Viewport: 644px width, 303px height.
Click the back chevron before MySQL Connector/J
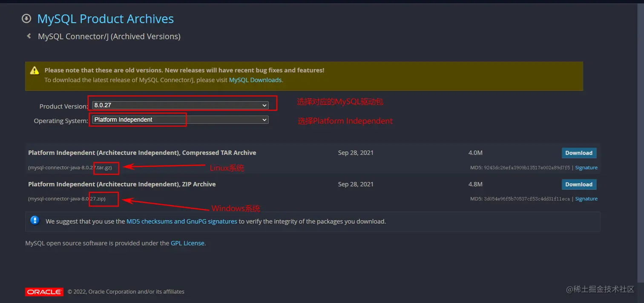tap(29, 36)
